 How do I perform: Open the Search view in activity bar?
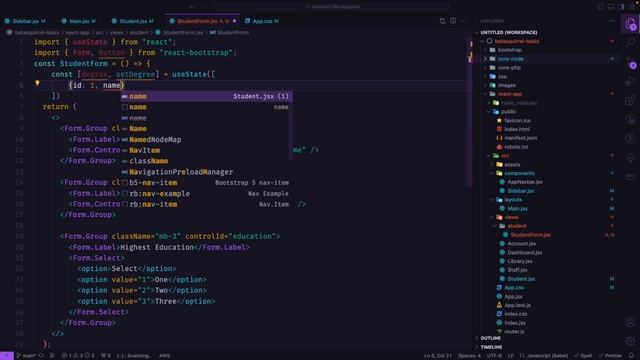click(x=631, y=43)
